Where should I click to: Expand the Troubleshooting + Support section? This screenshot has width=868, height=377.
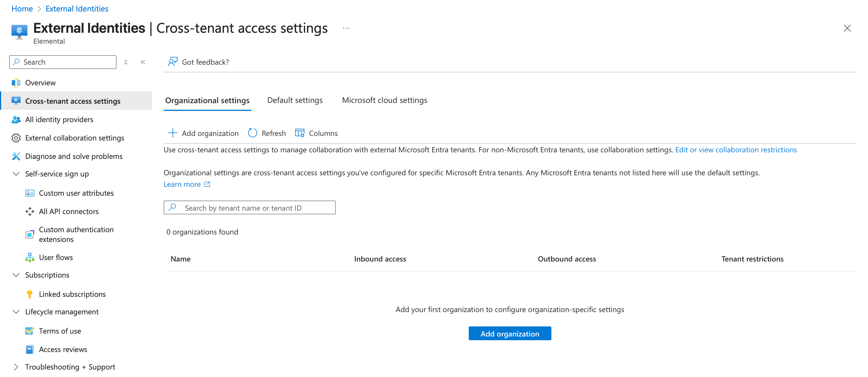pyautogui.click(x=16, y=367)
